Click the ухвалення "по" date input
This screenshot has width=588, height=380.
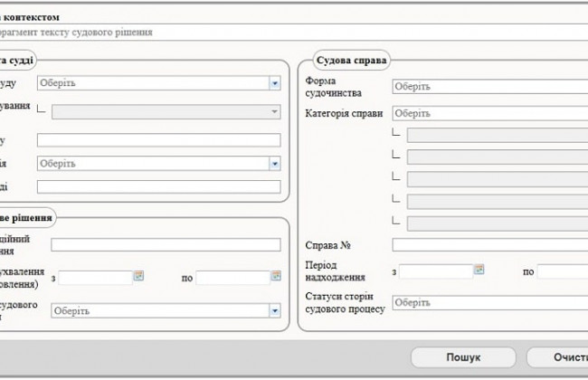tap(232, 278)
